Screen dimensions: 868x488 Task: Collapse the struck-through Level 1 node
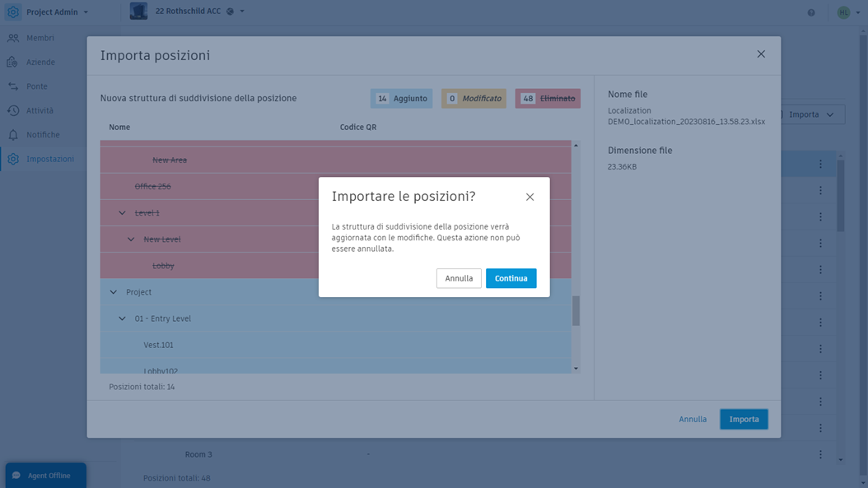coord(123,213)
